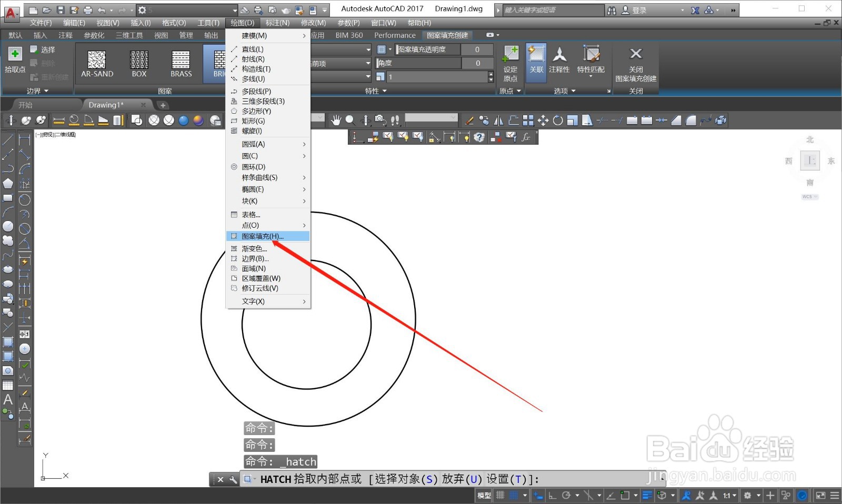
Task: Open the 文字(X) submenu
Action: pos(268,301)
